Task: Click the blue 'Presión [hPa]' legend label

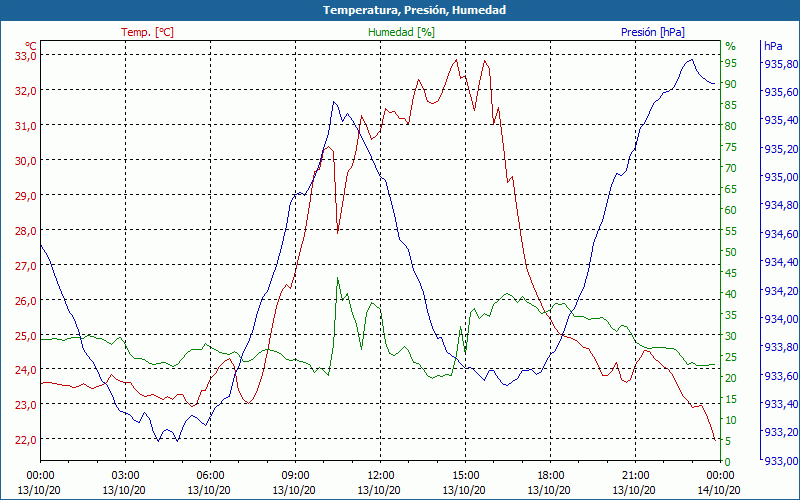Action: tap(653, 32)
